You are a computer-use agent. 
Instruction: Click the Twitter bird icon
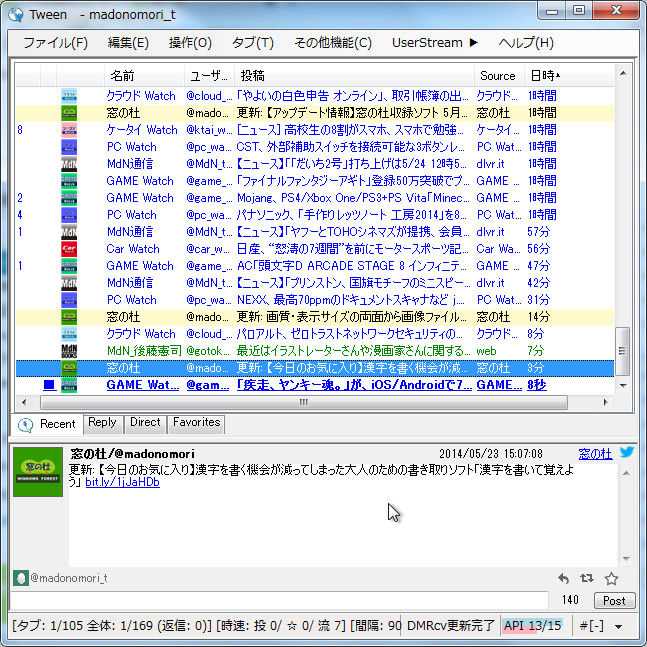tap(627, 453)
